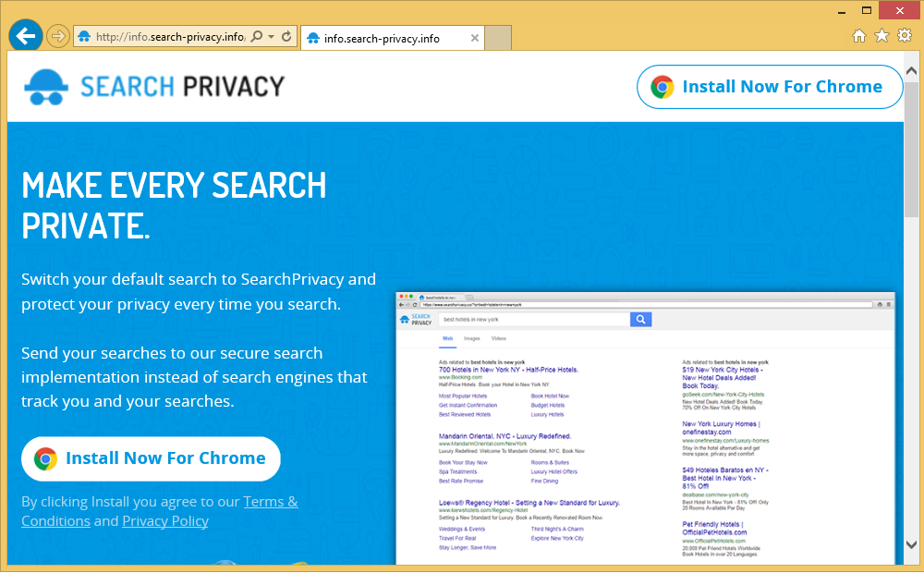Open the Tools gear icon
This screenshot has width=924, height=573.
[x=905, y=35]
